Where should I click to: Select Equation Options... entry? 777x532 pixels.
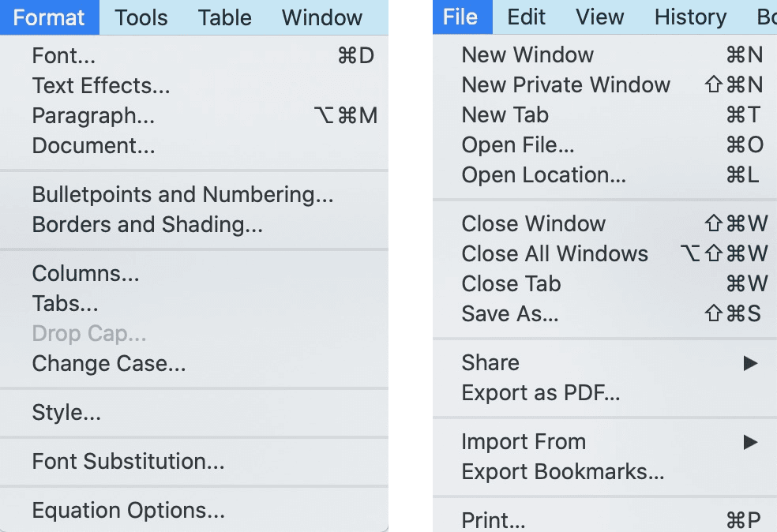click(x=128, y=510)
